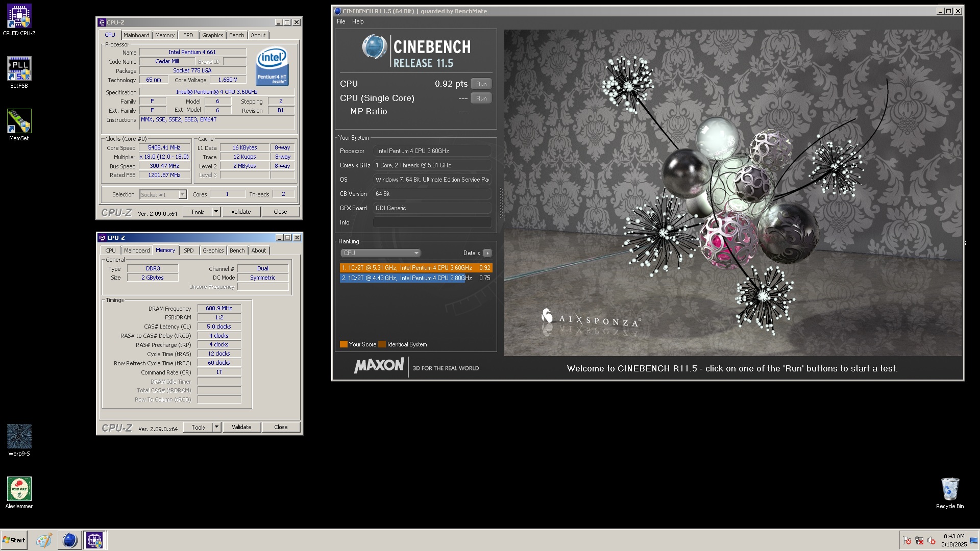This screenshot has width=980, height=551.
Task: Click the Name field Intel Pentium 4 661
Action: 192,52
